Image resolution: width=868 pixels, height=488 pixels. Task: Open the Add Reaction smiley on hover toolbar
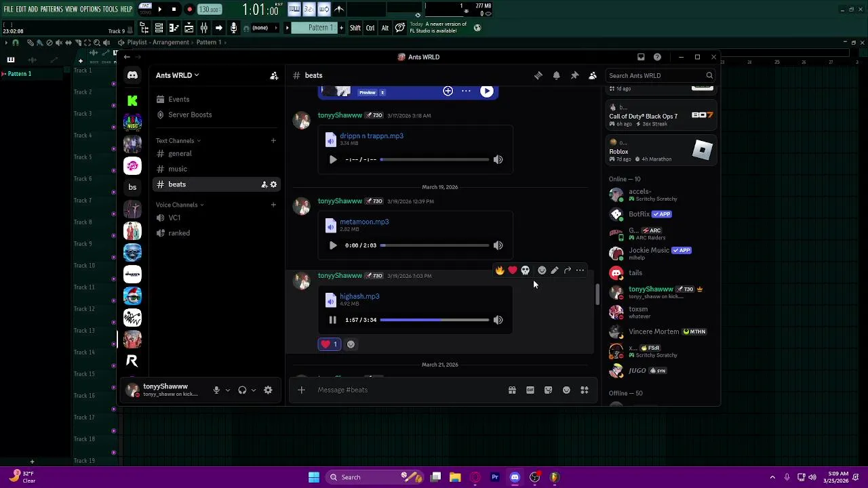[x=542, y=270]
